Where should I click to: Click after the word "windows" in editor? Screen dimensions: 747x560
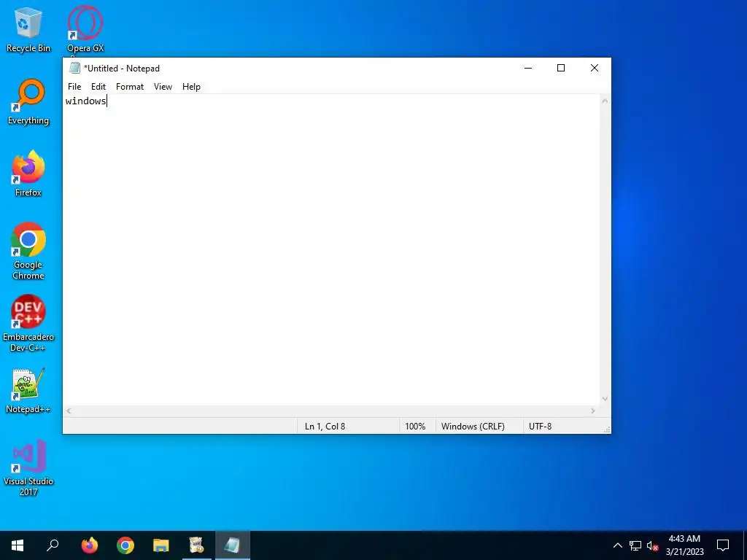pos(108,101)
